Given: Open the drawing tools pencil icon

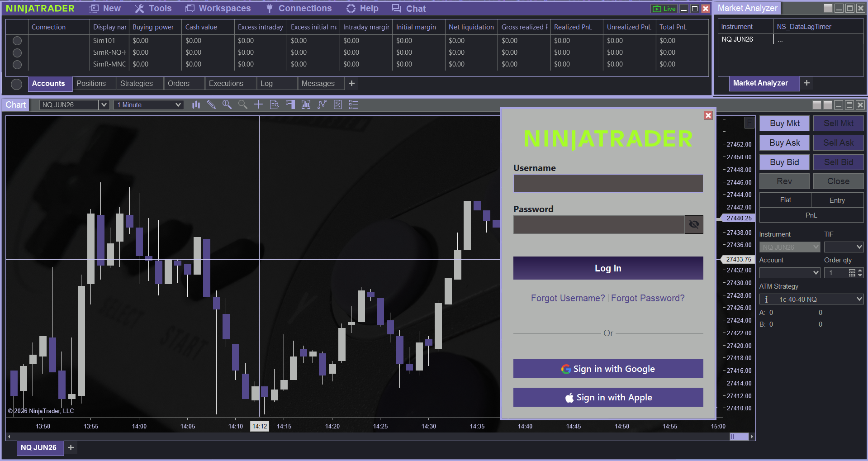Looking at the screenshot, I should 211,105.
